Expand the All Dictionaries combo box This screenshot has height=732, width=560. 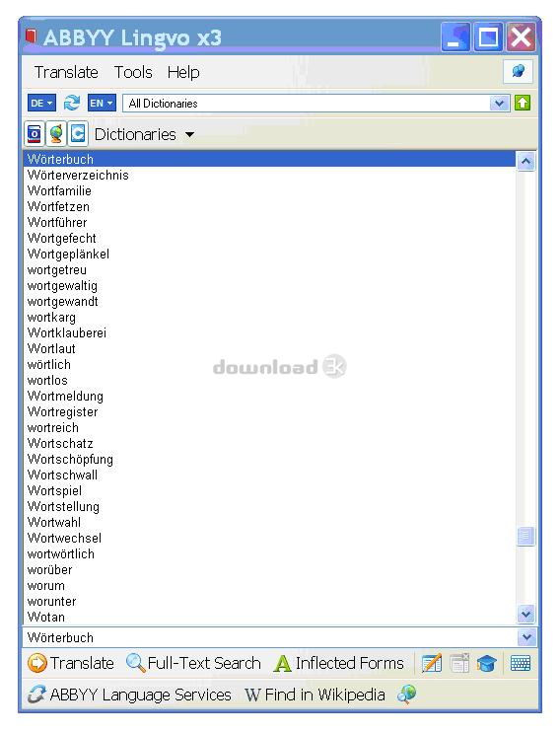[x=499, y=104]
